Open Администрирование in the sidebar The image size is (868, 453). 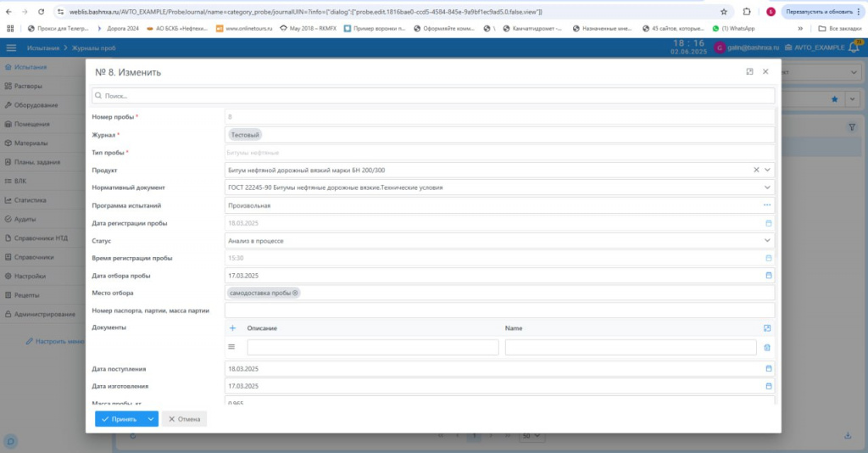[44, 314]
